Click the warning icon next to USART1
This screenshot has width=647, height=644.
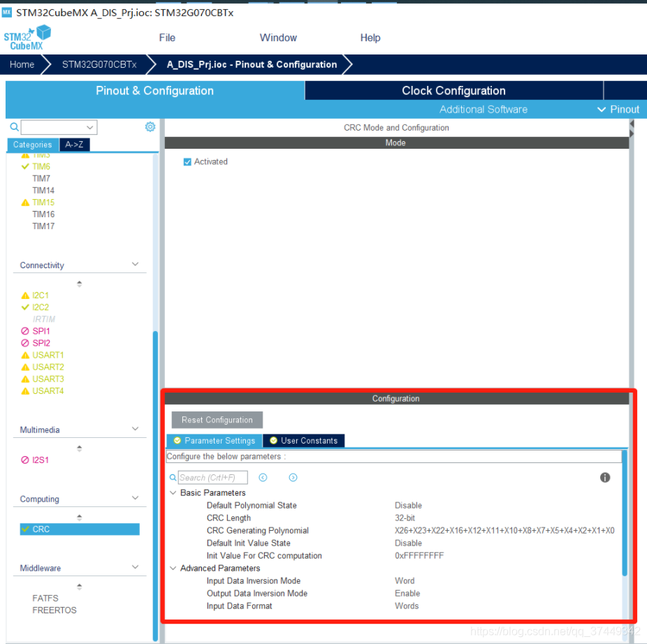25,356
